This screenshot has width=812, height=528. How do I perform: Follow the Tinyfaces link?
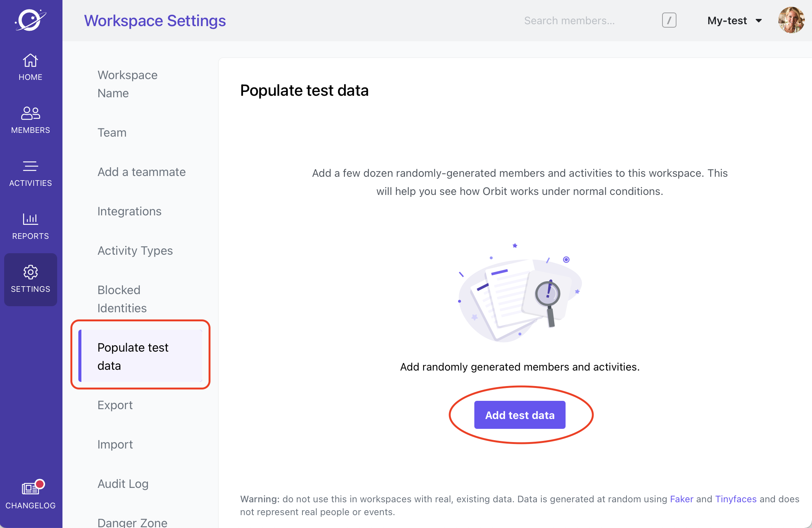[x=736, y=499]
